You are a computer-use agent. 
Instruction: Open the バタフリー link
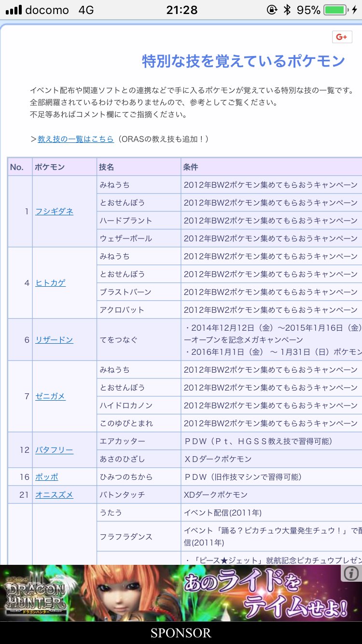(x=54, y=450)
